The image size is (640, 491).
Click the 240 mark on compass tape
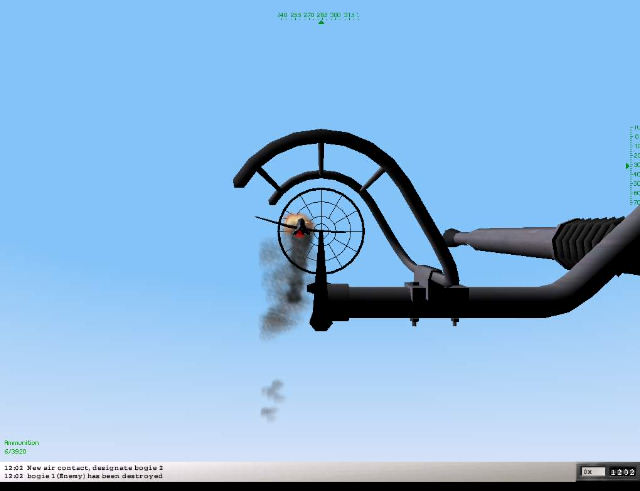[x=283, y=15]
